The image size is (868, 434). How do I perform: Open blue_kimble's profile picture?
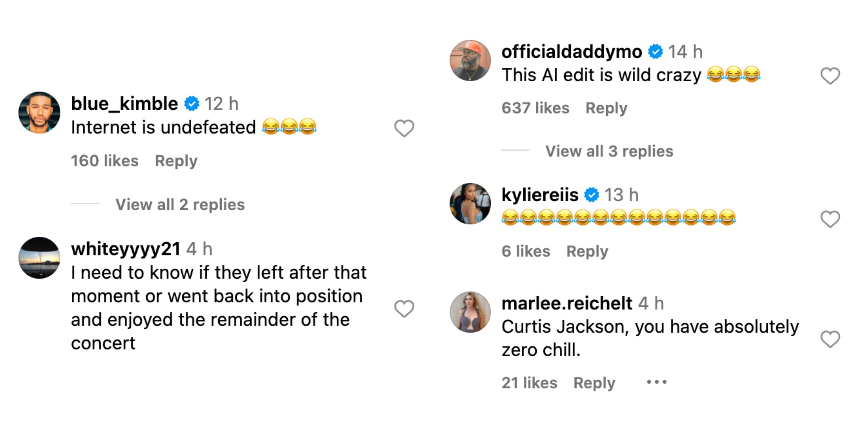pyautogui.click(x=39, y=113)
